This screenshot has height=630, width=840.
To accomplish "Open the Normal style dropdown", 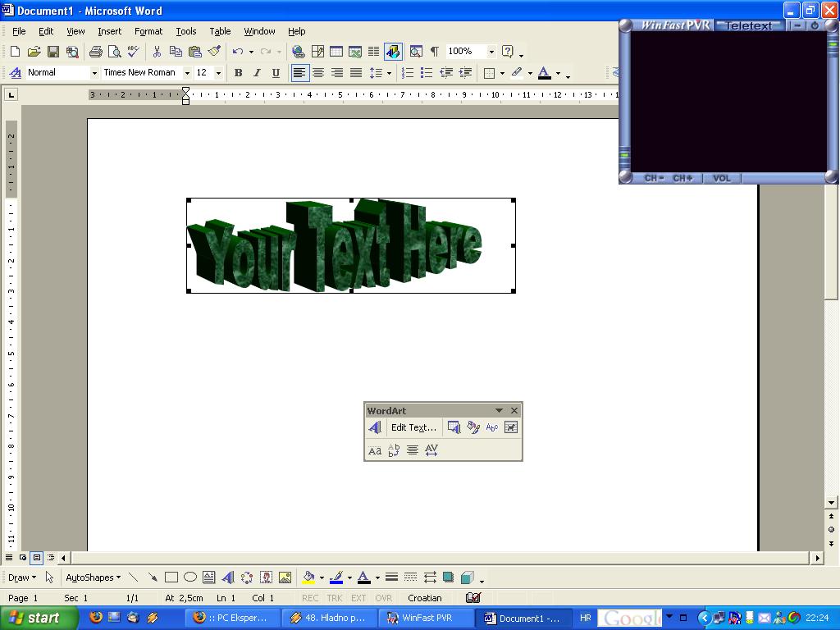I will click(94, 73).
